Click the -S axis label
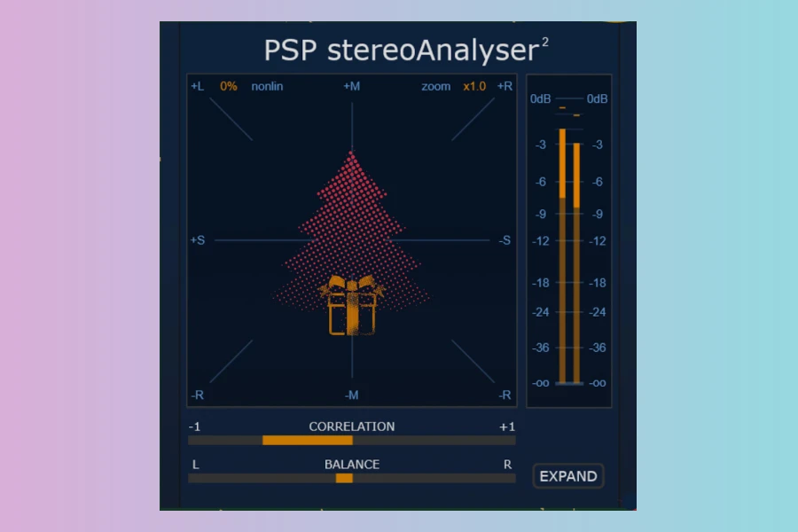 pyautogui.click(x=505, y=240)
